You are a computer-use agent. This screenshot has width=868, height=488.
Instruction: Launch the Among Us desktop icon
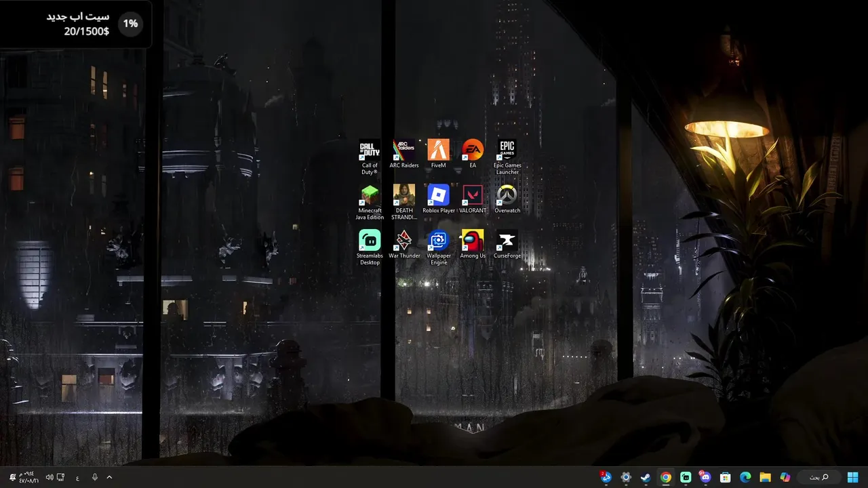coord(473,245)
